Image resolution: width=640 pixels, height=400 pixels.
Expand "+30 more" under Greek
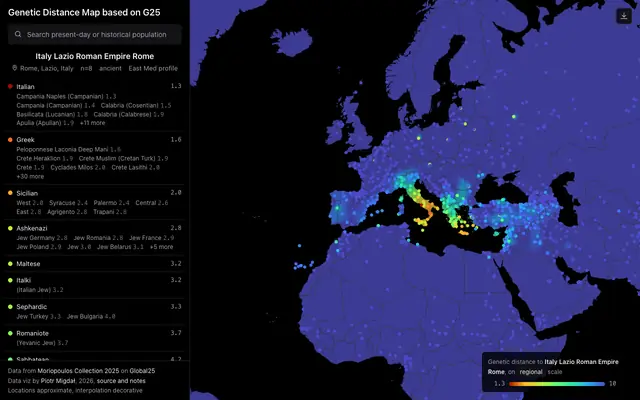[30, 176]
